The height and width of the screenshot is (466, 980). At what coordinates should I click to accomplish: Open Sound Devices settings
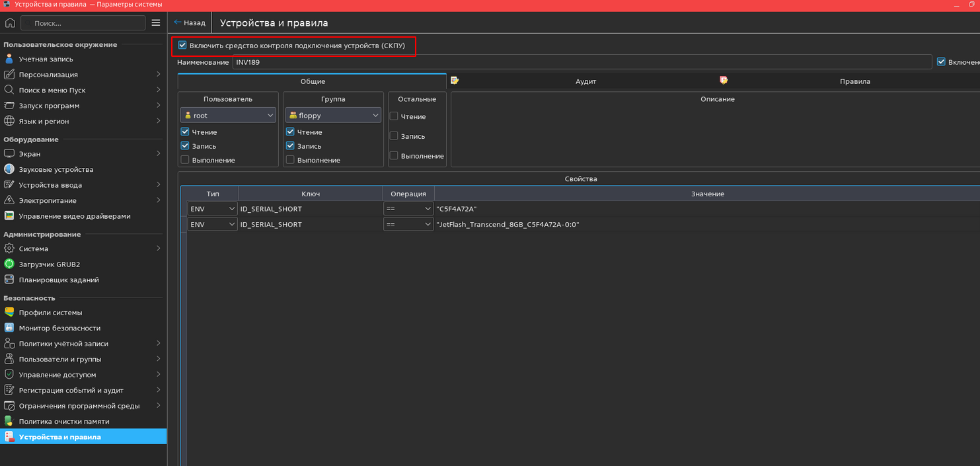(x=56, y=169)
